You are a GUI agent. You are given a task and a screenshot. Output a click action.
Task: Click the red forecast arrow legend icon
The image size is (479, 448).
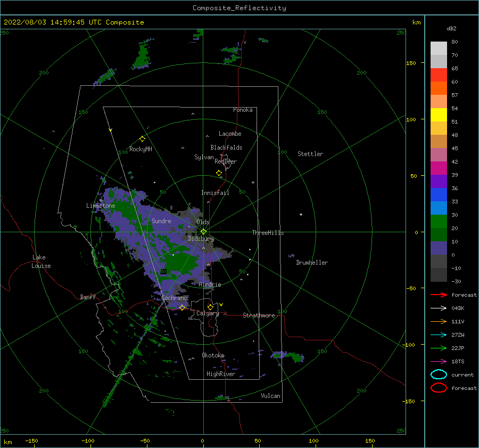click(439, 295)
